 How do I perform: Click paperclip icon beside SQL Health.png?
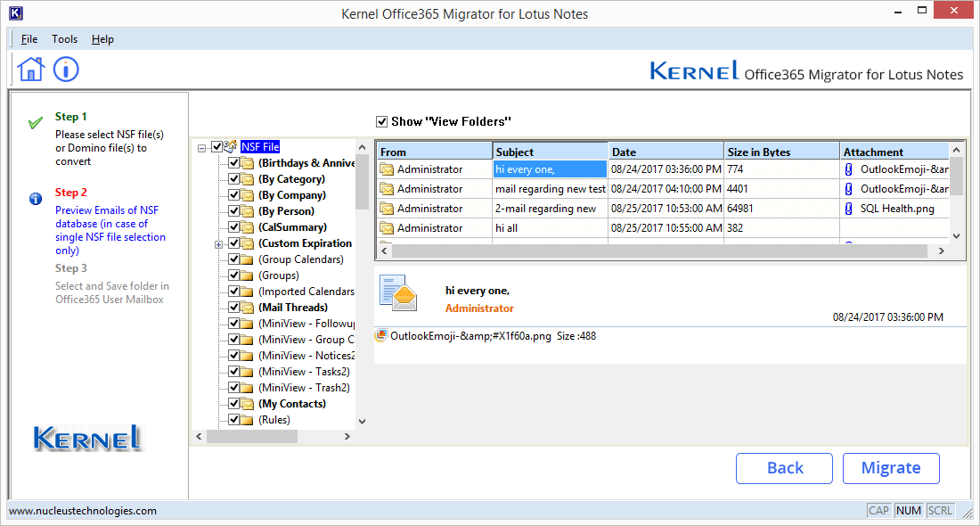(x=849, y=209)
